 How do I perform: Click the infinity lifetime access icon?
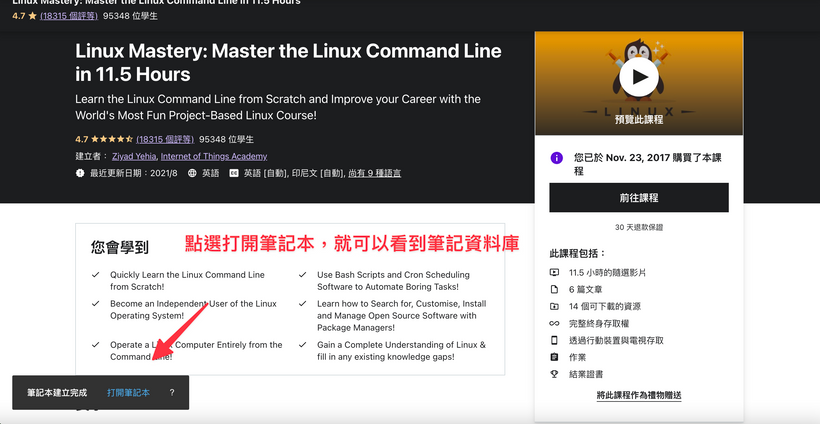[x=555, y=323]
